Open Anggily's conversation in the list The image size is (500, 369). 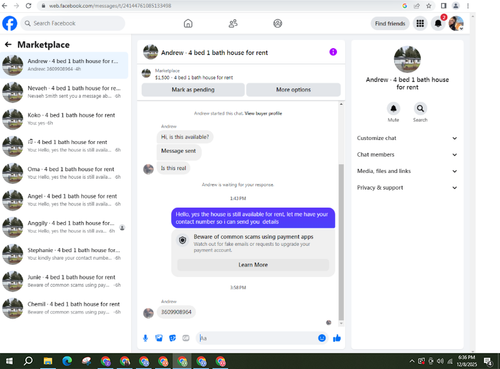coord(64,227)
